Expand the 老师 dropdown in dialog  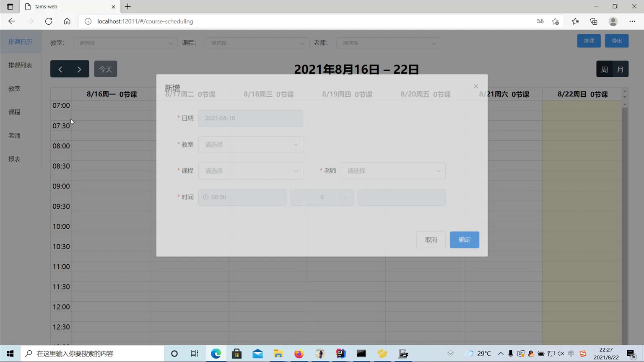tap(393, 171)
